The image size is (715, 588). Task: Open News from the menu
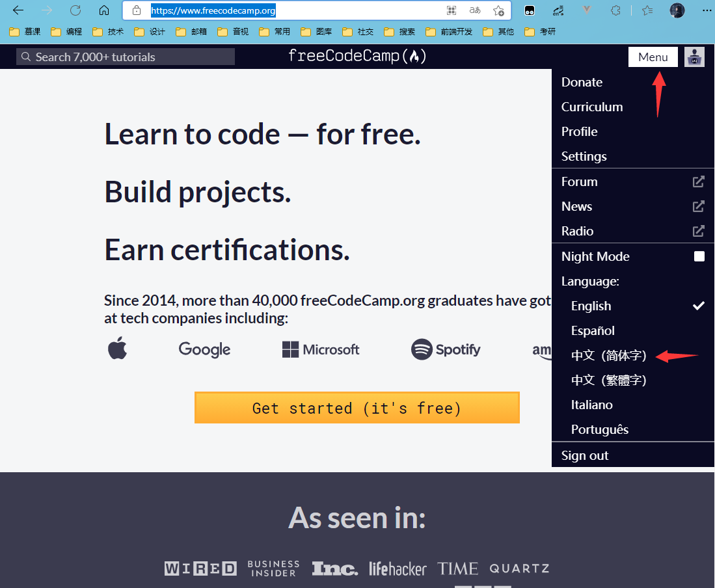(633, 206)
